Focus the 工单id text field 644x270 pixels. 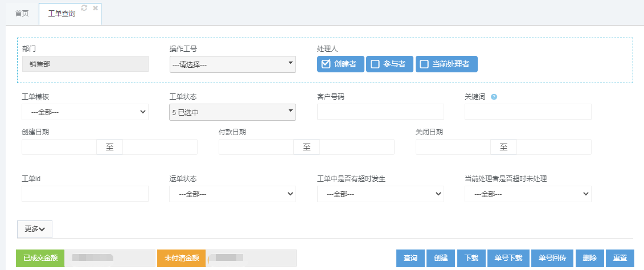click(x=85, y=194)
